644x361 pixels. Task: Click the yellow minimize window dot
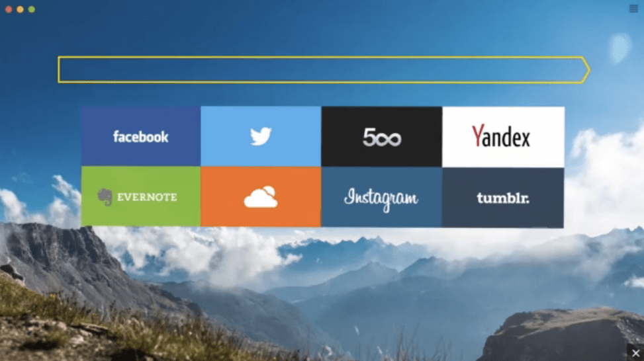pyautogui.click(x=20, y=9)
